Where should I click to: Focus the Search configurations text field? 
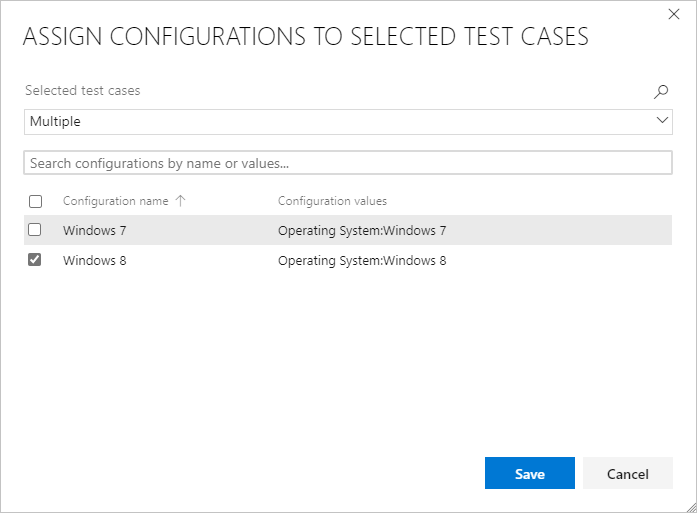[348, 162]
